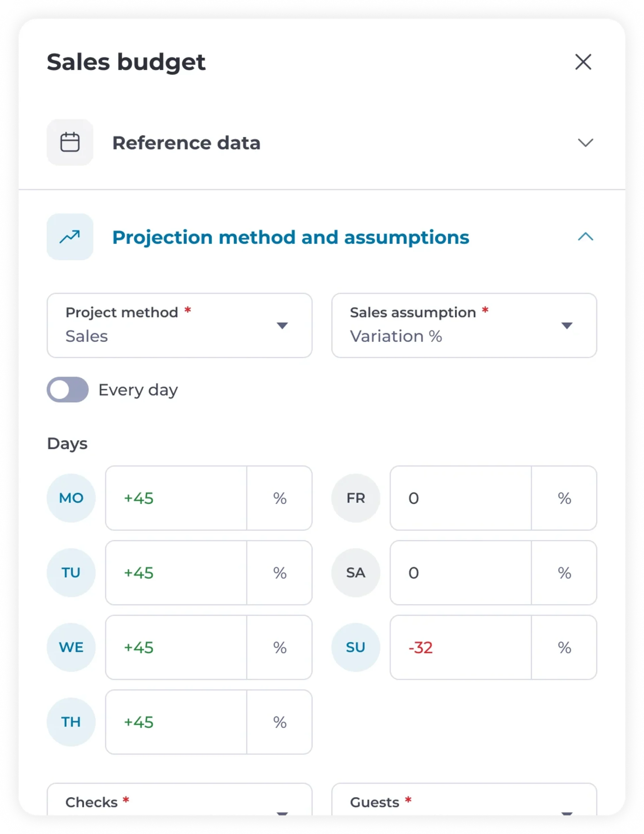
Task: Close the Sales budget dialog
Action: [583, 62]
